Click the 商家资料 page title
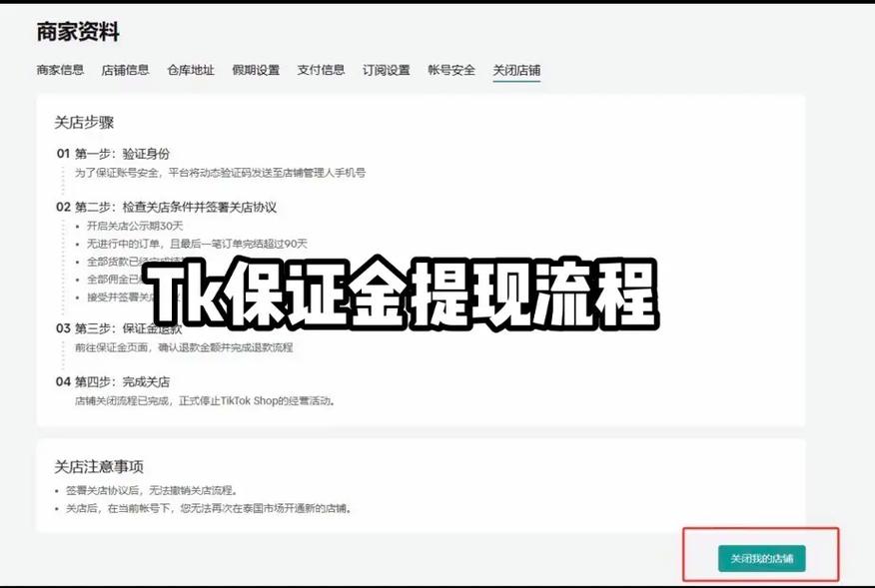 [x=76, y=31]
